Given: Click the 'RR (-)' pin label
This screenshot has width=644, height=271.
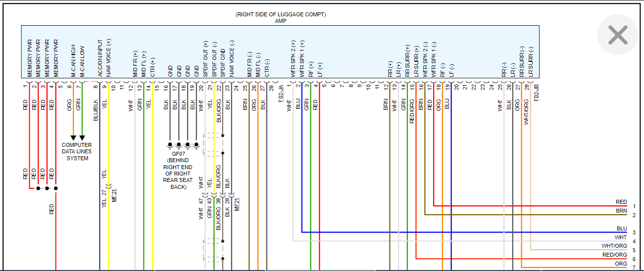Looking at the screenshot, I should 504,69.
